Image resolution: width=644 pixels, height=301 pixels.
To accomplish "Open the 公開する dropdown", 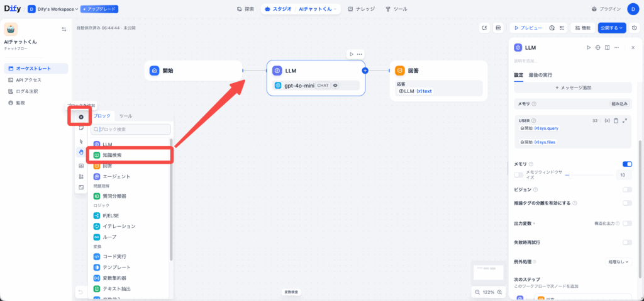I will coord(612,28).
